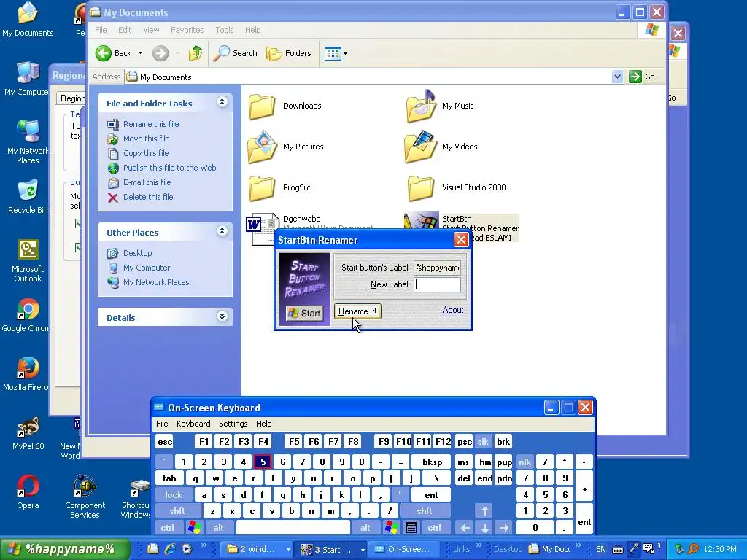
Task: Click the Up folder icon in toolbar
Action: (x=195, y=53)
